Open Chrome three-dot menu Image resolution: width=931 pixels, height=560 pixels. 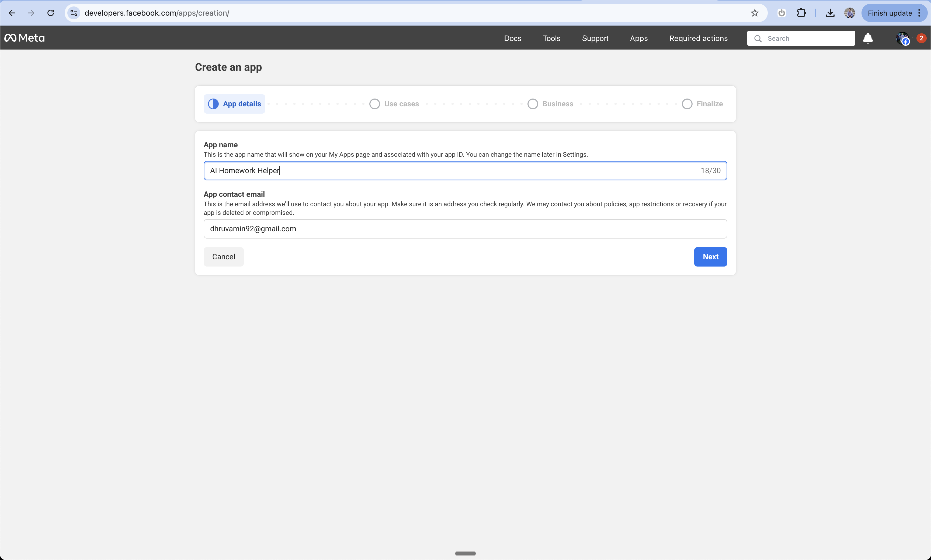919,13
